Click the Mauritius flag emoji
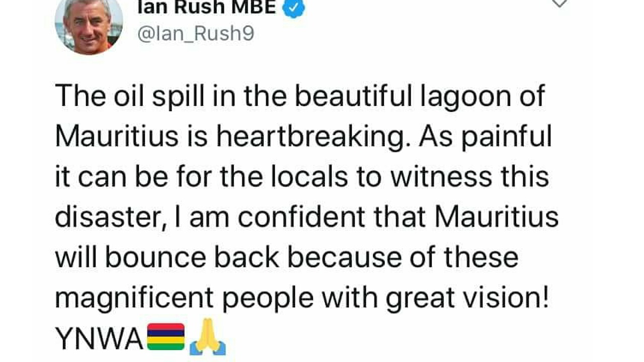The width and height of the screenshot is (644, 362). 166,337
